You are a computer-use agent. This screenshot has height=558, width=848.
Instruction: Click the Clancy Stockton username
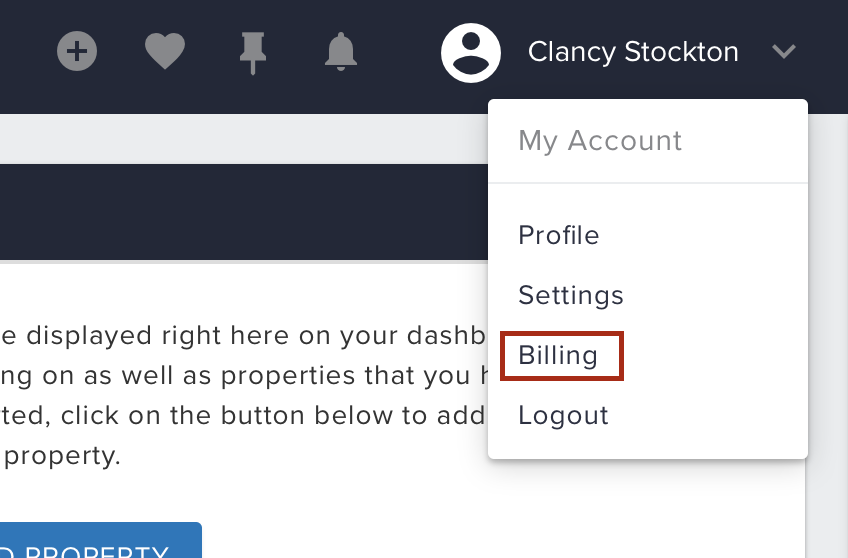633,52
